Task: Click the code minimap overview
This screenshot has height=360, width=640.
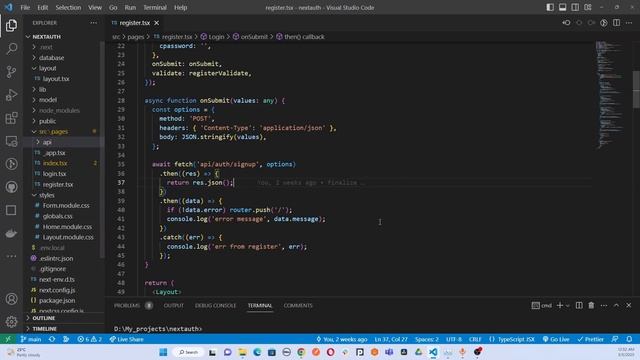Action: 611,95
